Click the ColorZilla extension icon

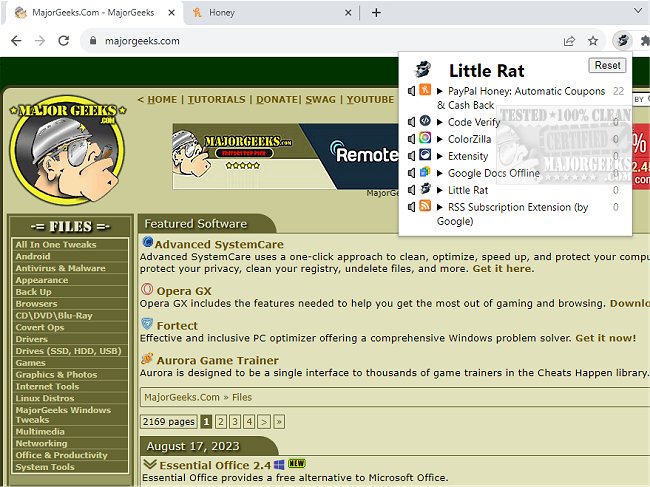(425, 138)
